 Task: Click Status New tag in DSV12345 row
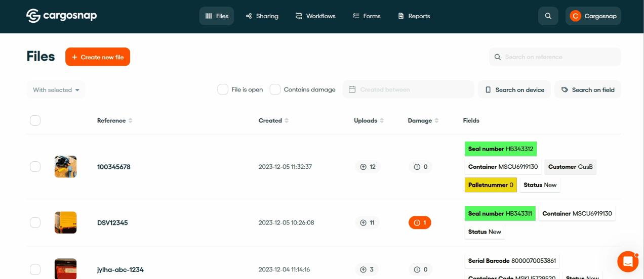point(485,232)
